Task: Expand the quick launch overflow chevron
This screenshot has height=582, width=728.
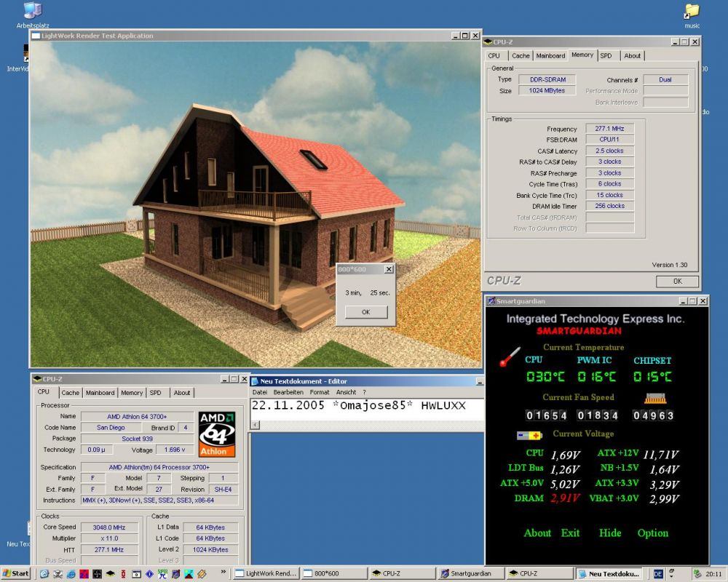Action: (223, 572)
